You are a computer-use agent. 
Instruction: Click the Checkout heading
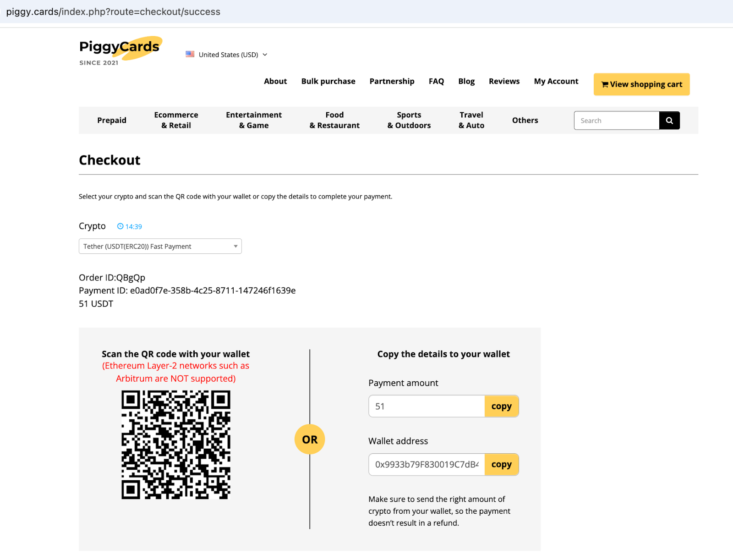point(109,160)
